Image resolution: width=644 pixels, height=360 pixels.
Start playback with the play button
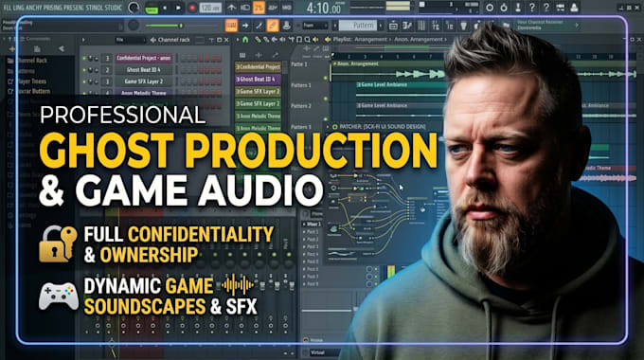point(178,8)
